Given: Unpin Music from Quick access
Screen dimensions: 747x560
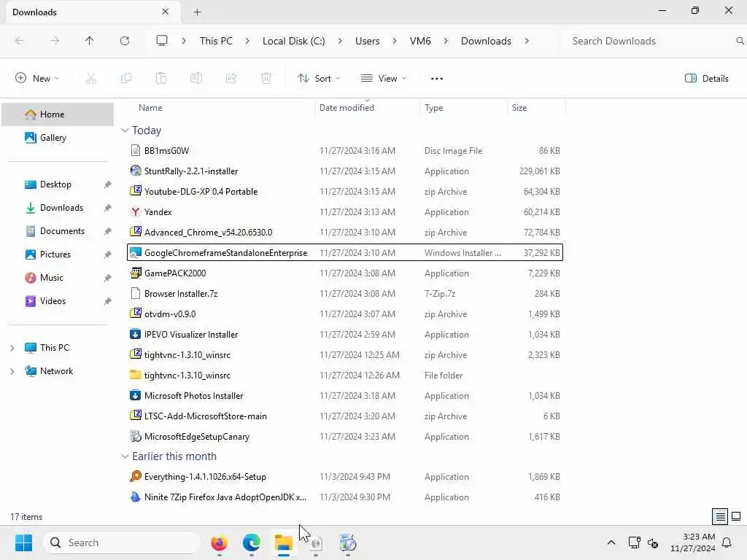Looking at the screenshot, I should pyautogui.click(x=108, y=278).
